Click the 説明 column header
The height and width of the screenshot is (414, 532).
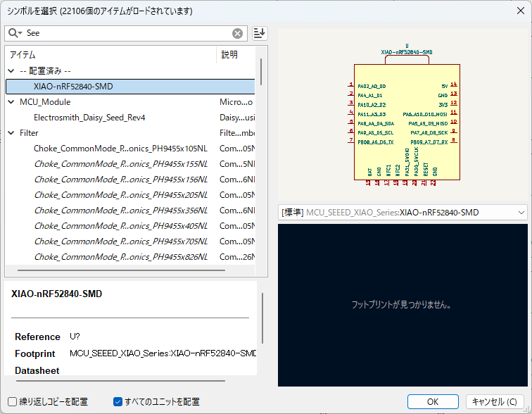[236, 55]
